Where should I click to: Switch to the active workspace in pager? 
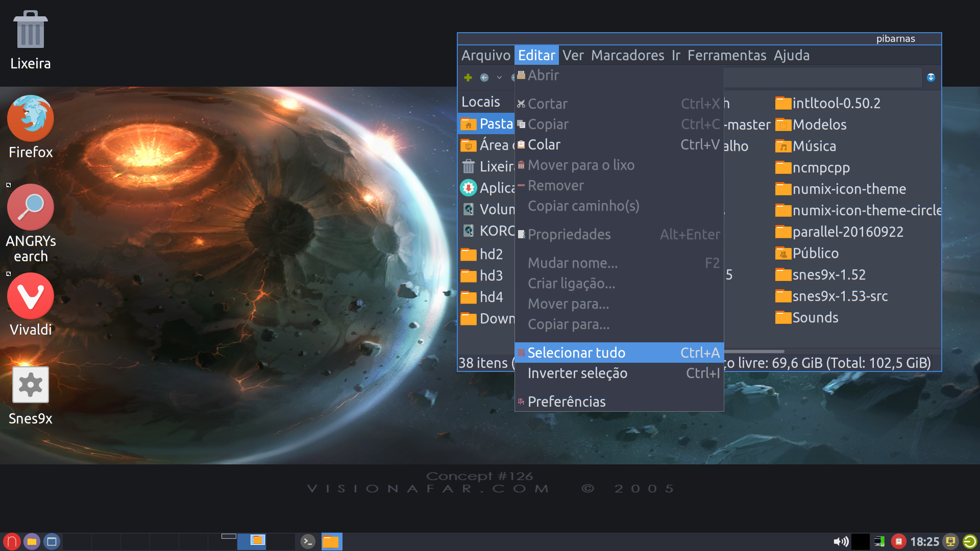click(x=251, y=541)
